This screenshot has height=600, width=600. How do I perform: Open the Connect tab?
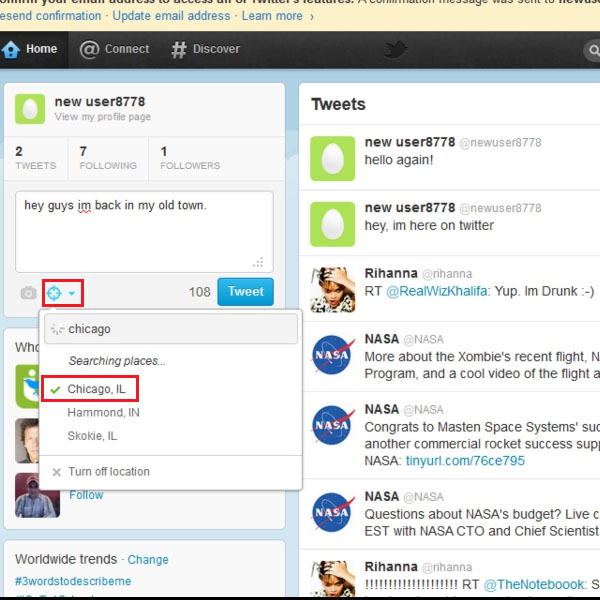[114, 49]
